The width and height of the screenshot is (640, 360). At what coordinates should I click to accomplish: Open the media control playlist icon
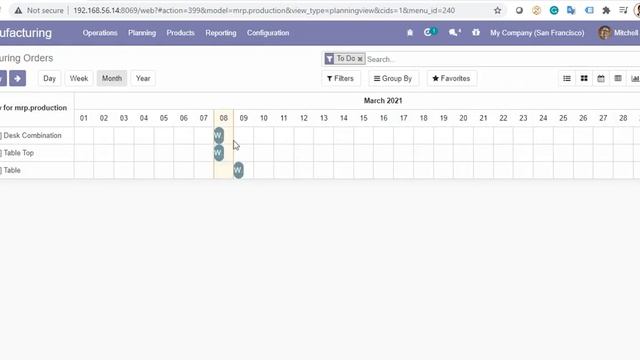[x=623, y=11]
